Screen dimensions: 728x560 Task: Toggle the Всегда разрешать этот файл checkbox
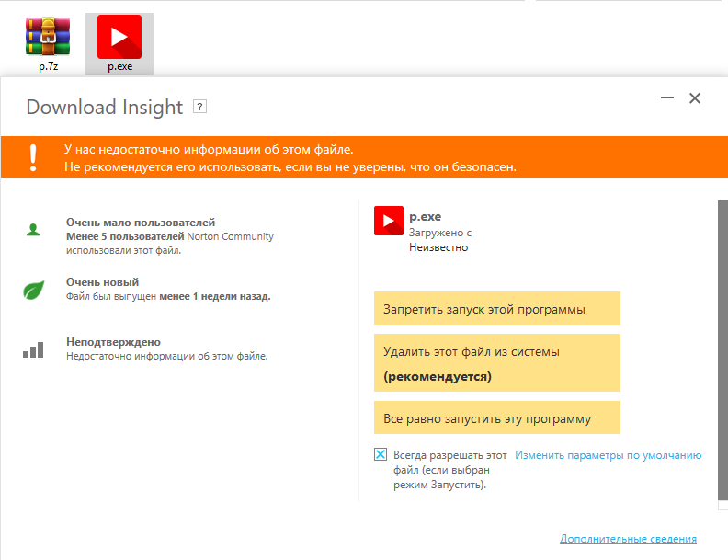tap(381, 454)
